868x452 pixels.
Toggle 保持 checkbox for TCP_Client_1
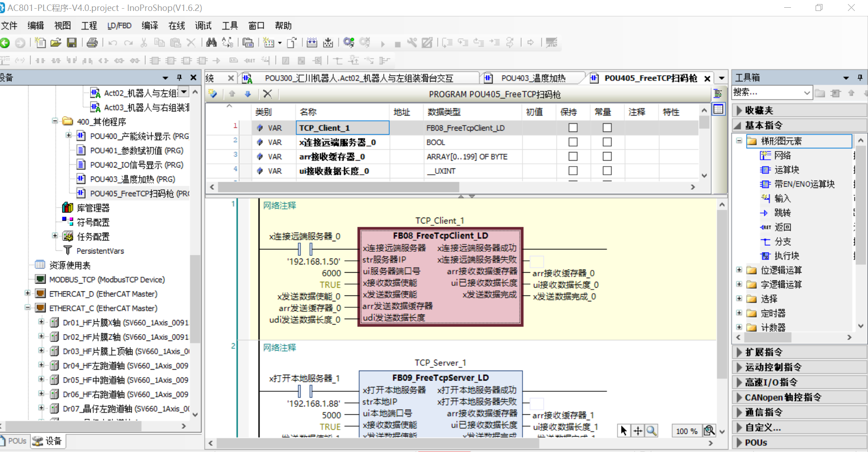[x=573, y=128]
